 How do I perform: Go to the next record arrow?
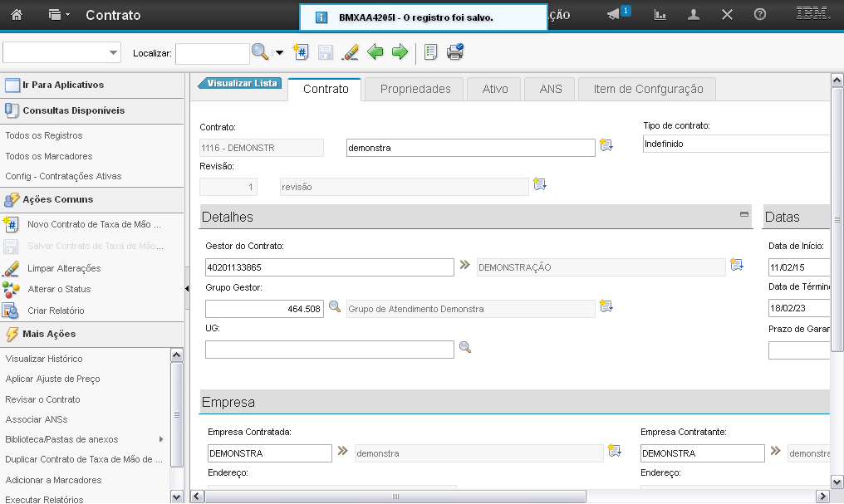pos(400,52)
